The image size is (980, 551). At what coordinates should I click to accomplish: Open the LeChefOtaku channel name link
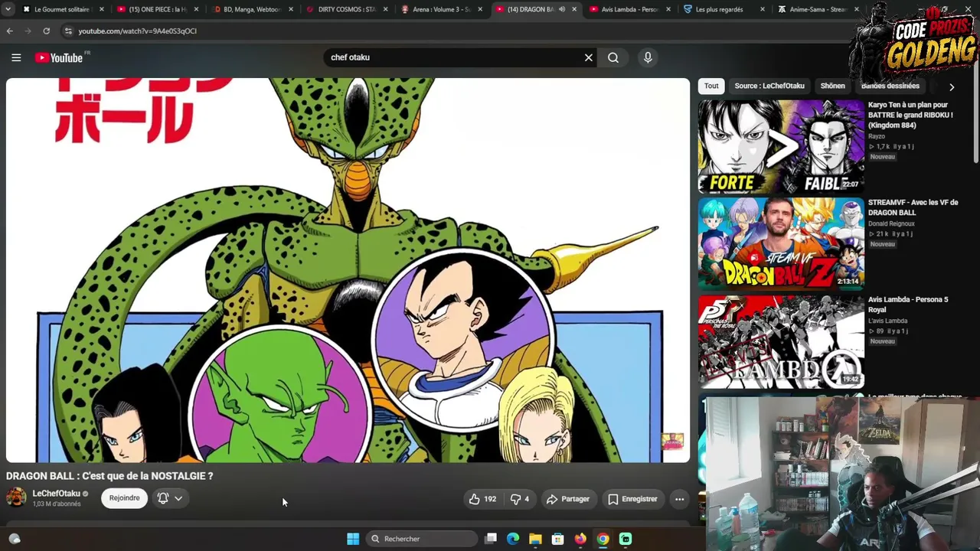57,494
